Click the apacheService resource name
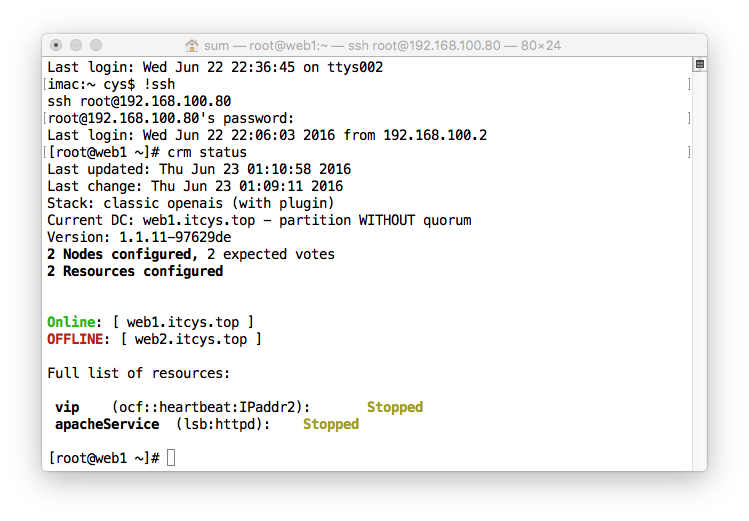Screen dimensions: 749x521 coord(107,424)
